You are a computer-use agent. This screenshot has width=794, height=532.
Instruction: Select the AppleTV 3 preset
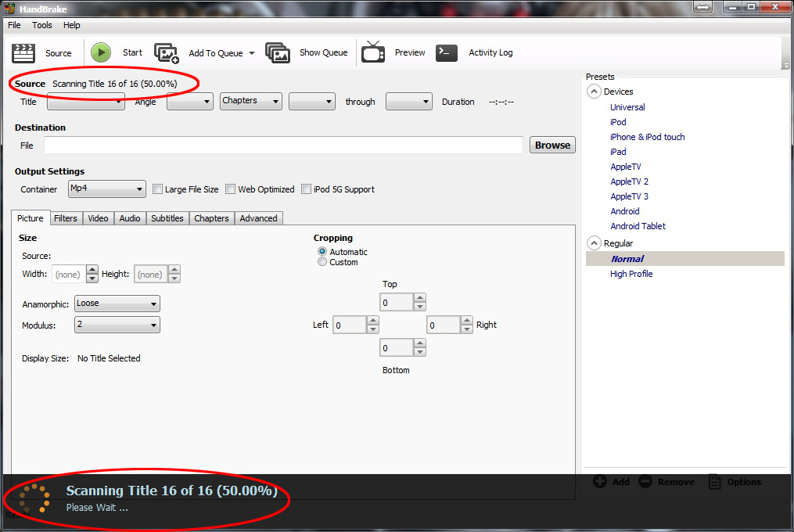pos(630,196)
